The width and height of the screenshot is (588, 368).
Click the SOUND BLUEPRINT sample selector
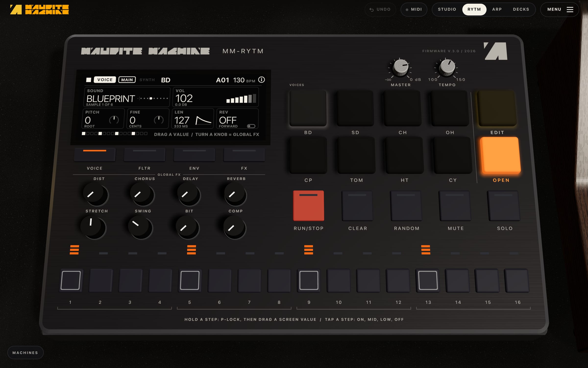(x=127, y=97)
